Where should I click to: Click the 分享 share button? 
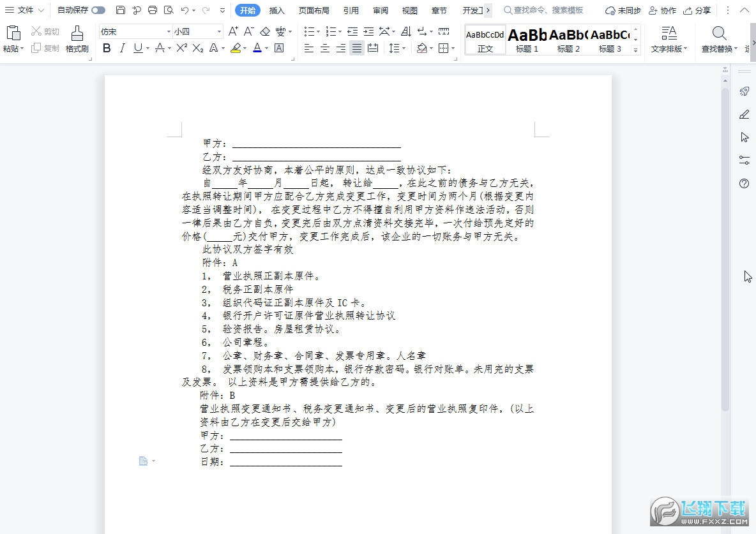coord(697,10)
